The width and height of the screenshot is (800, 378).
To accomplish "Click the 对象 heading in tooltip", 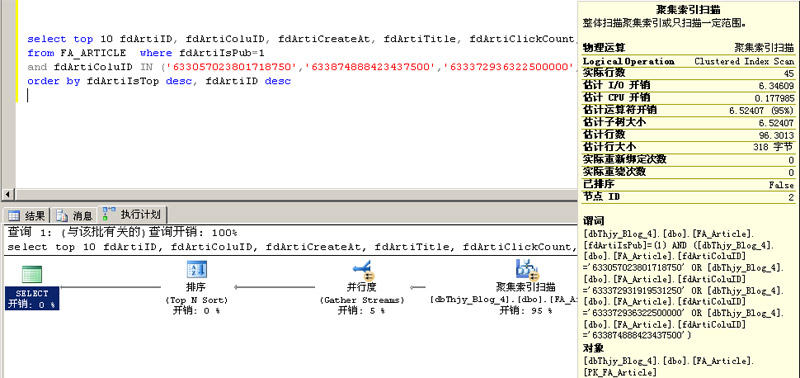I will pos(593,348).
